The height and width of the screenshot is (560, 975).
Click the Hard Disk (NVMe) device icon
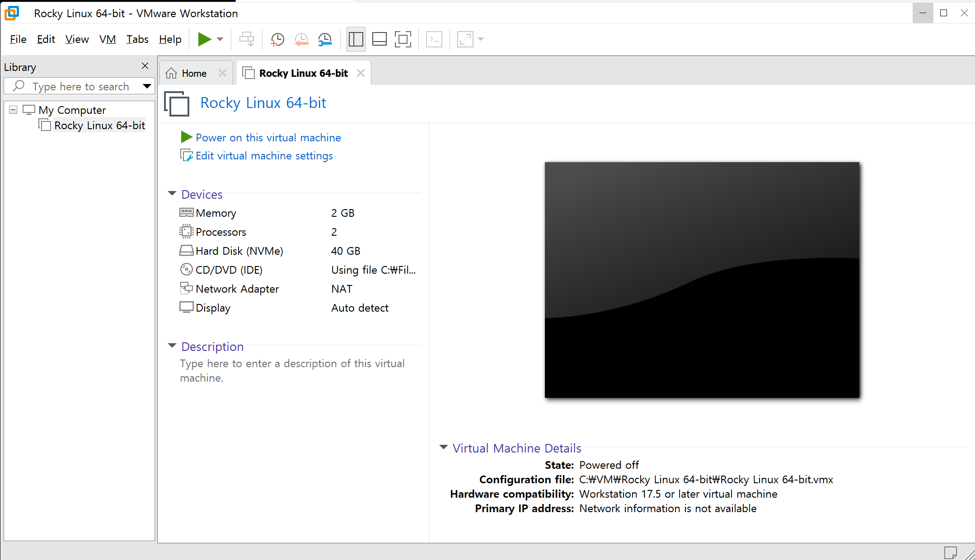[x=186, y=250]
